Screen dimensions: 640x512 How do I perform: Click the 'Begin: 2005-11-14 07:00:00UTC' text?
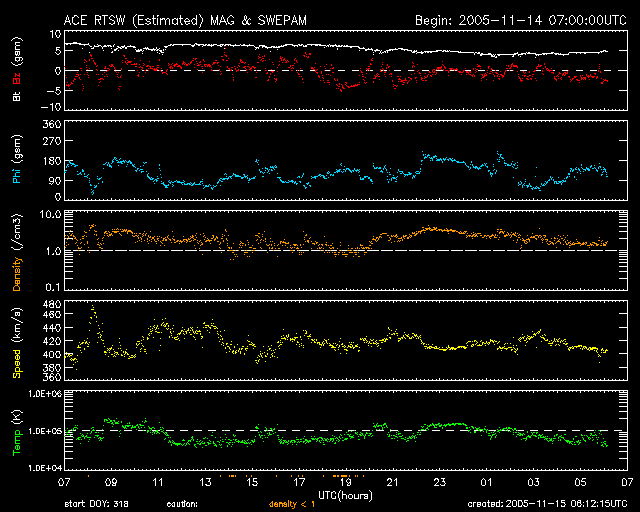(521, 20)
